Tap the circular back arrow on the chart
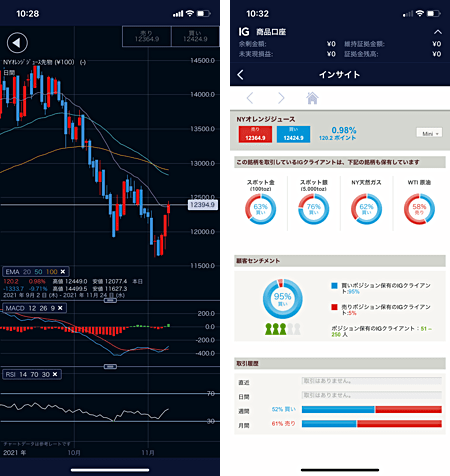The width and height of the screenshot is (450, 476). click(x=17, y=43)
